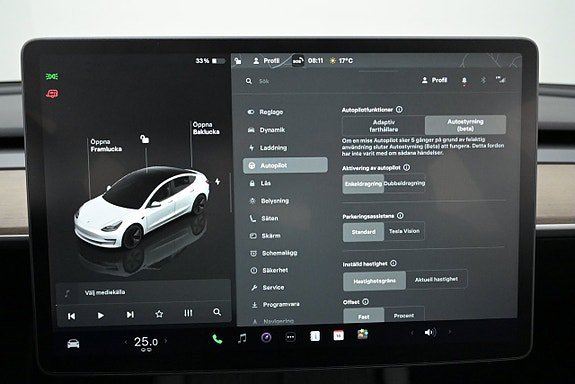Open Profil in the top status bar
The width and height of the screenshot is (575, 384).
(x=266, y=61)
